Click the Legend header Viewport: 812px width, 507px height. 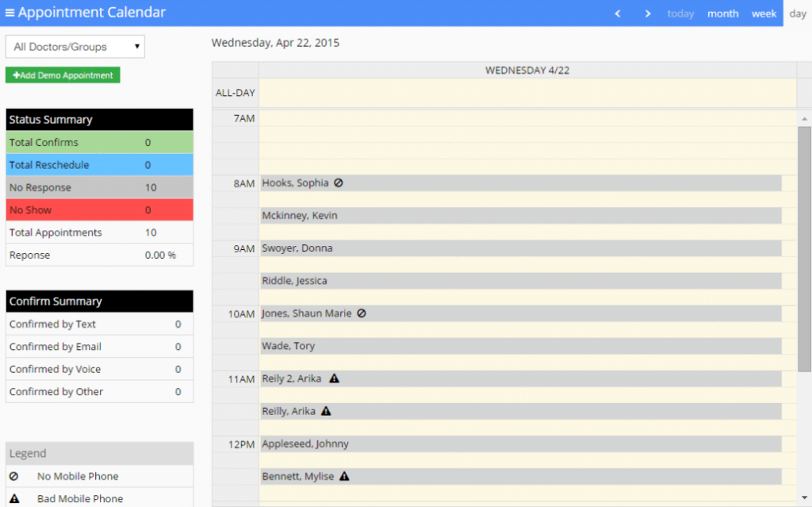[x=99, y=453]
